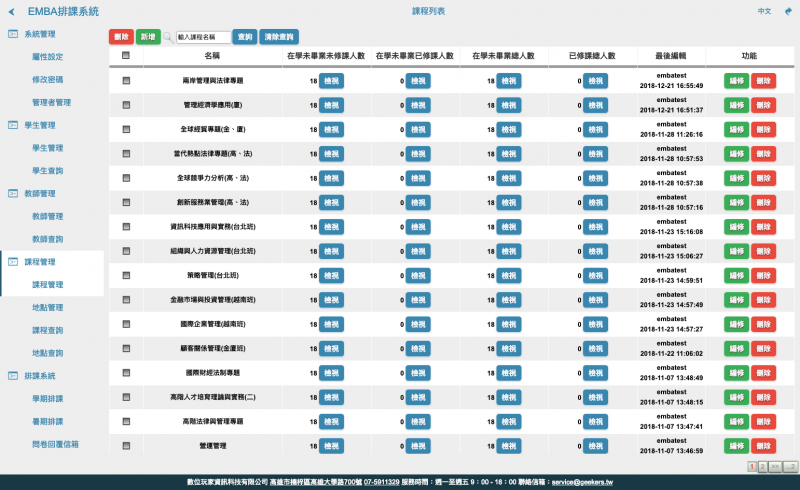Viewport: 800px width, 490px height.
Task: Click the next page >> pagination button
Action: pos(775,467)
